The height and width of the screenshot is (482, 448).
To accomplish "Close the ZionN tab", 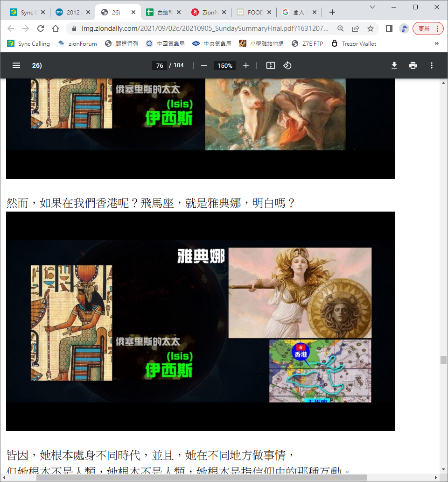I will point(224,12).
